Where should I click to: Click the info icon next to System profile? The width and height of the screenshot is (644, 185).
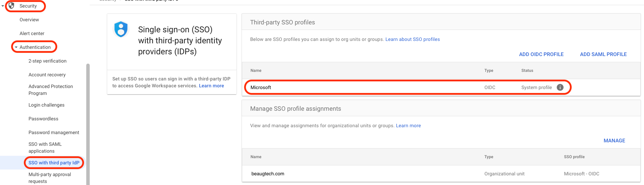560,87
